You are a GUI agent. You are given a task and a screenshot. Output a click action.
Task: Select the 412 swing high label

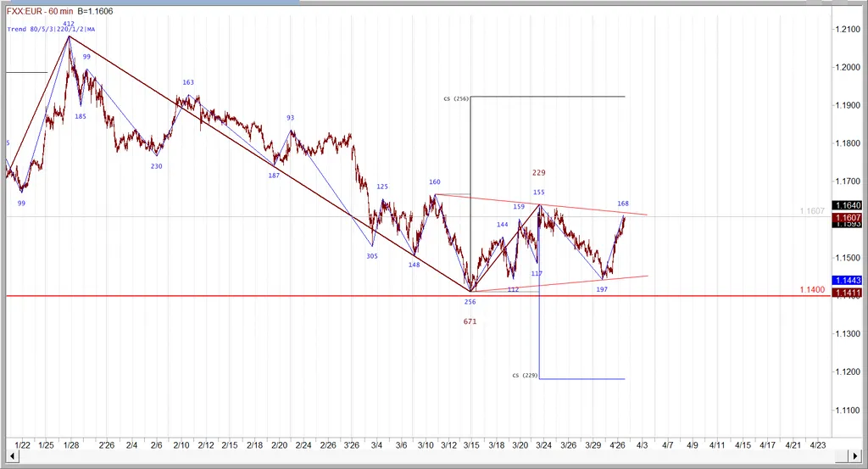(x=69, y=24)
